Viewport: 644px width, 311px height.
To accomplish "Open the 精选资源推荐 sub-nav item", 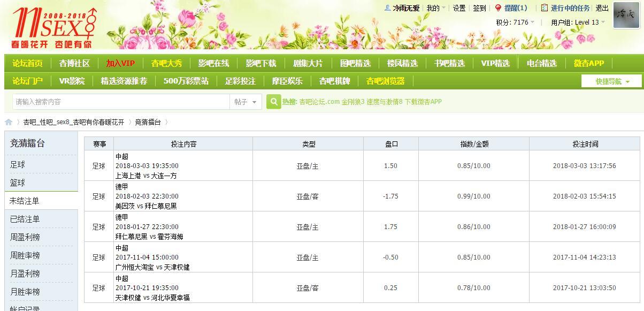I will pos(124,81).
